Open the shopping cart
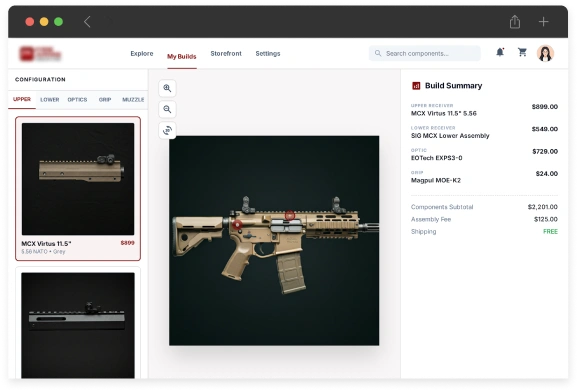 522,52
